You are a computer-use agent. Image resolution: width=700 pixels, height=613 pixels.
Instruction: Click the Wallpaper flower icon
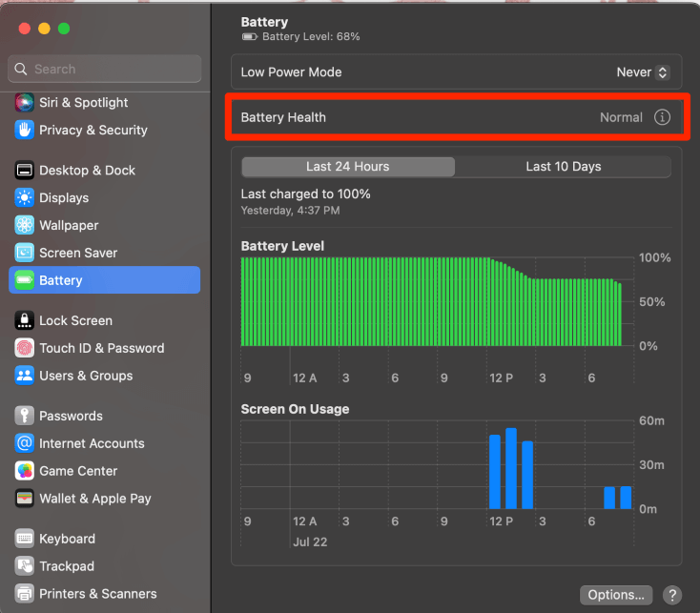coord(24,225)
